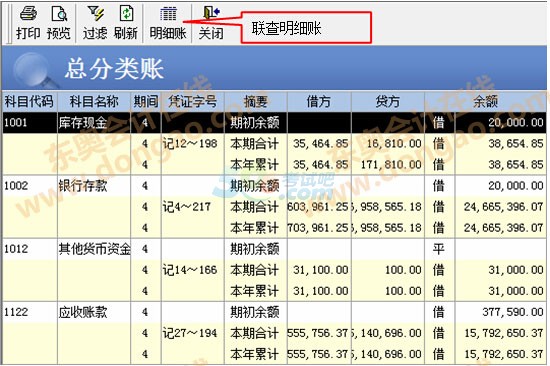
Task: Select the 1122 应收账款 account row
Action: coord(274,312)
